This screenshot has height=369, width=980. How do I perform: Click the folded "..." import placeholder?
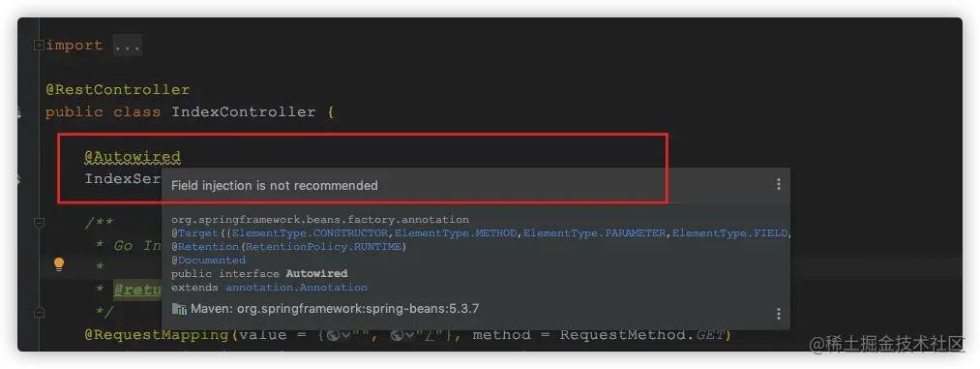click(128, 46)
